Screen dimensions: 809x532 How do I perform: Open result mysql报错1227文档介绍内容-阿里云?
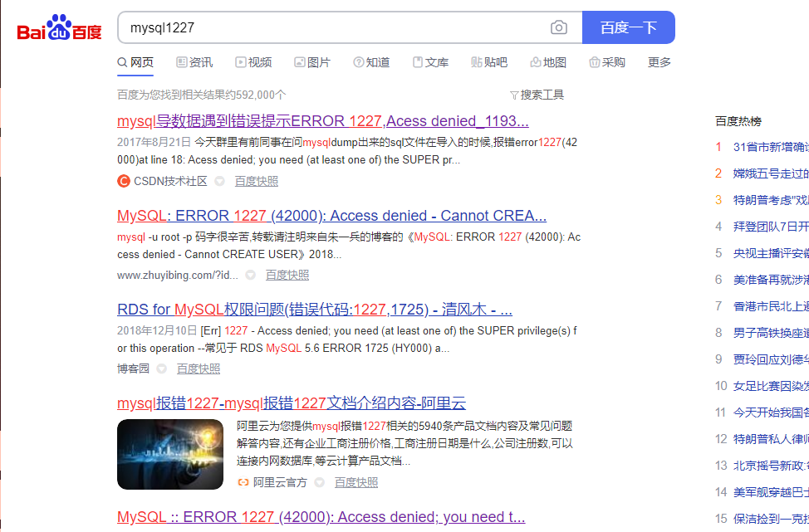click(x=292, y=403)
